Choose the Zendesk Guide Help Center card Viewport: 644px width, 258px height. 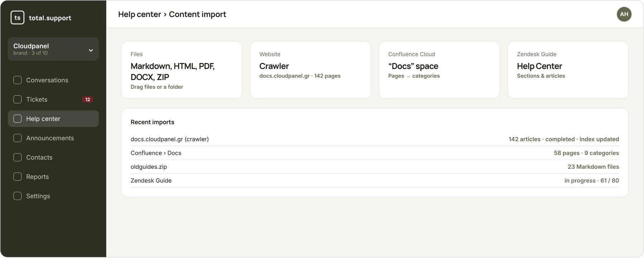[x=568, y=70]
